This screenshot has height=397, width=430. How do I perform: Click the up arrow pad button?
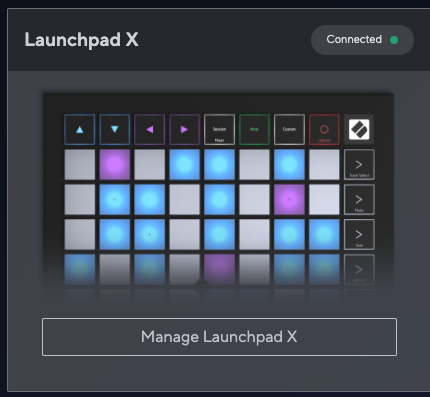(x=80, y=129)
